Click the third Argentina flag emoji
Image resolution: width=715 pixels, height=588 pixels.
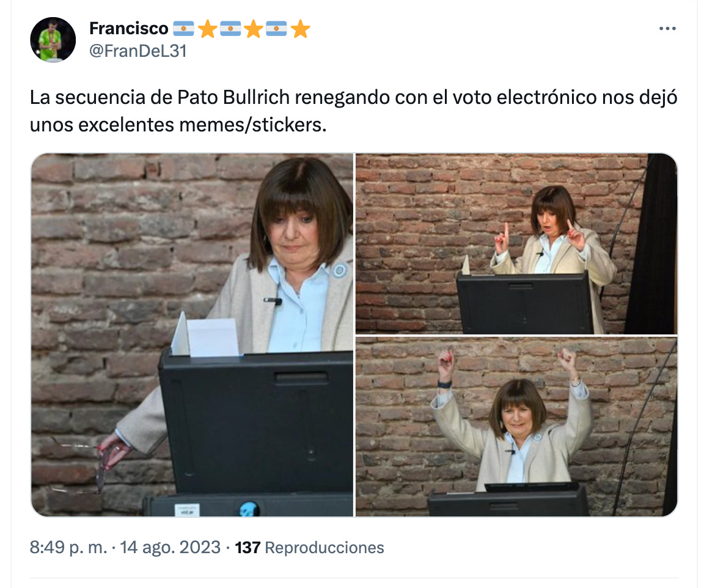coord(276,29)
